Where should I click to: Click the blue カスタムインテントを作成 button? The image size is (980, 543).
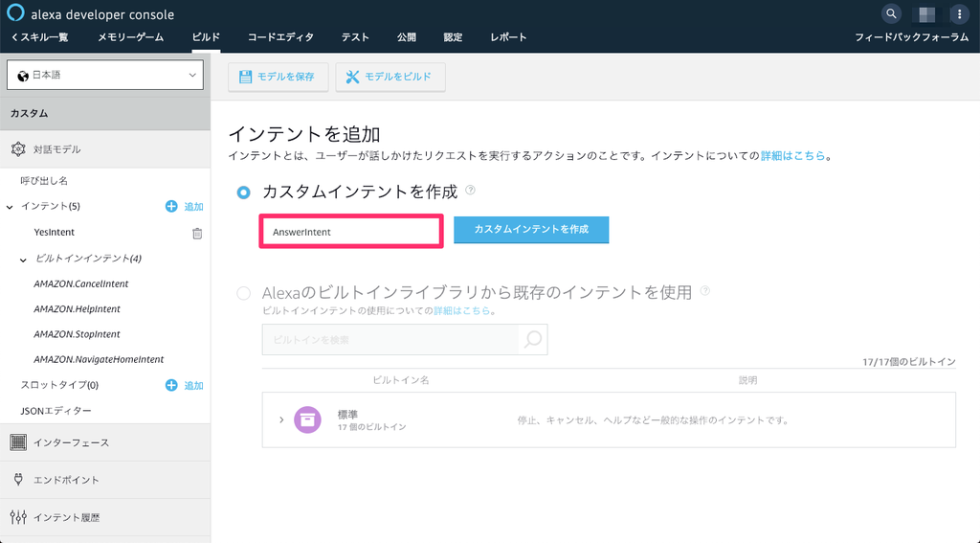(x=531, y=230)
